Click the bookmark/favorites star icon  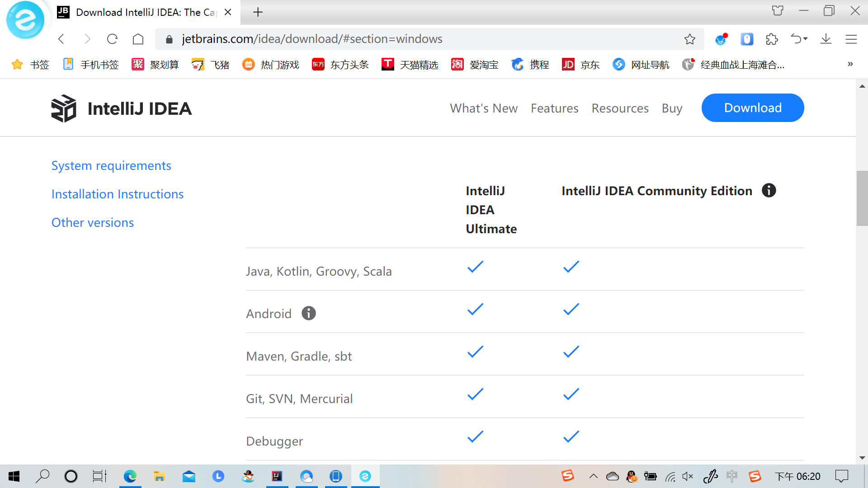[690, 39]
